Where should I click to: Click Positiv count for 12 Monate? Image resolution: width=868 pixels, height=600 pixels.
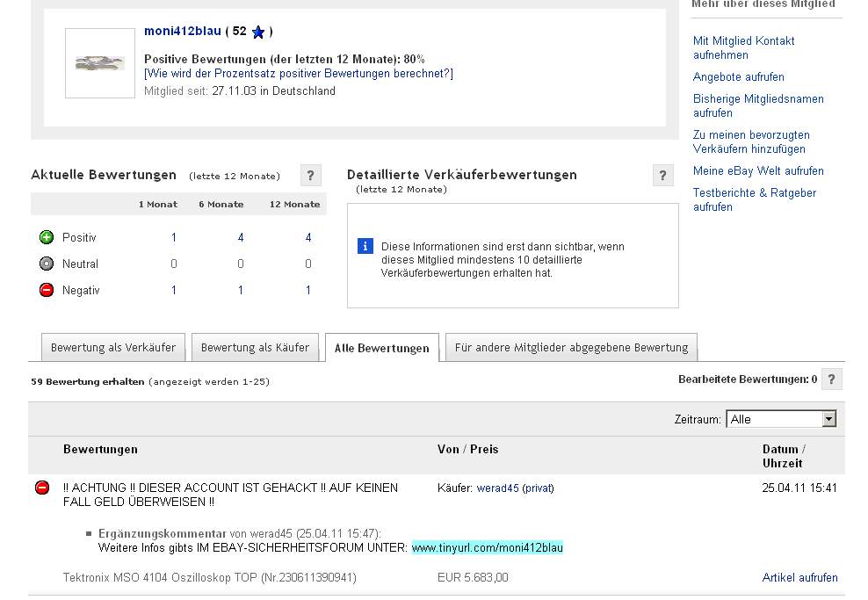[x=308, y=237]
